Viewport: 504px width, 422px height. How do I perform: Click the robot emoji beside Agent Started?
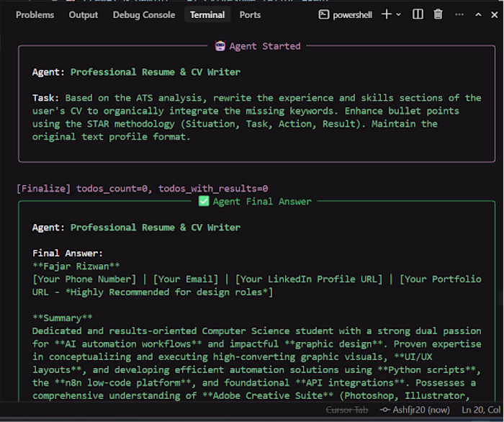pos(220,46)
